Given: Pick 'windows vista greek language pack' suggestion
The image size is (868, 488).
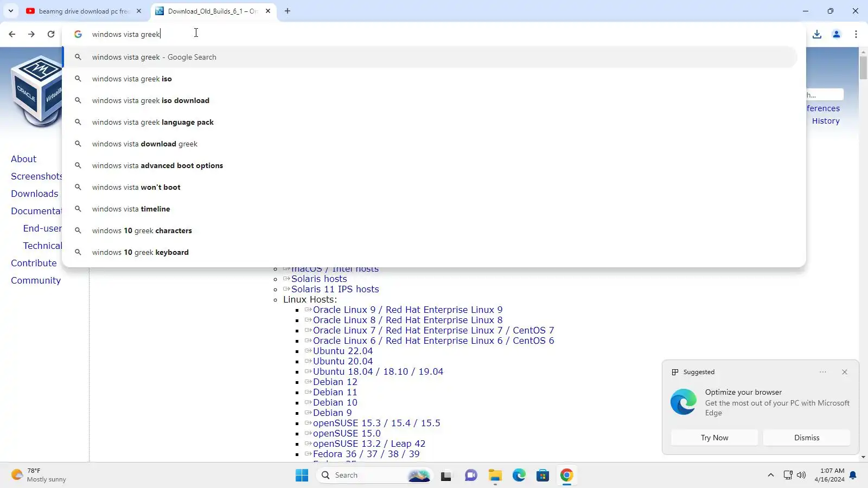Looking at the screenshot, I should tap(431, 122).
